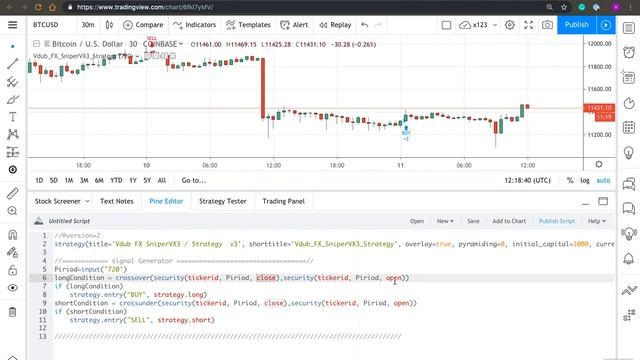
Task: Toggle magnet mode
Action: coord(13,234)
